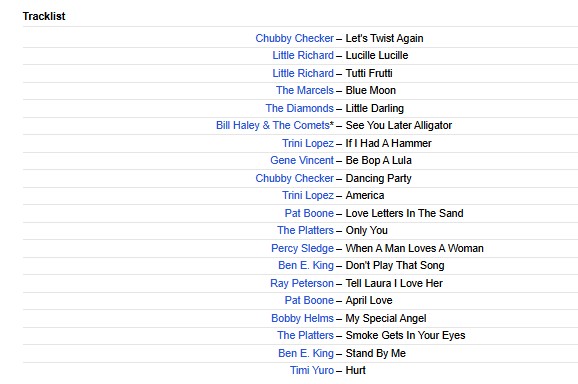Open The Platters link beside Smoke Gets In Your Eyes
Screen dimensions: 578x384
coord(305,335)
